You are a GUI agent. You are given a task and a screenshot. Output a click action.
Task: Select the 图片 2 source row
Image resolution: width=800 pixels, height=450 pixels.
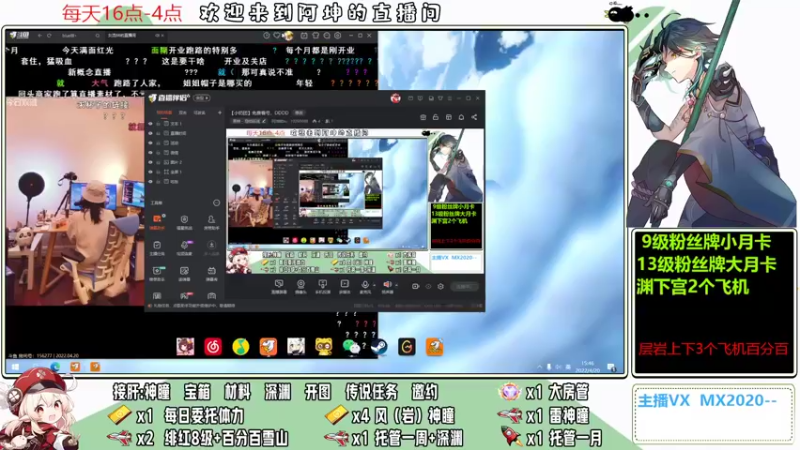[x=184, y=162]
